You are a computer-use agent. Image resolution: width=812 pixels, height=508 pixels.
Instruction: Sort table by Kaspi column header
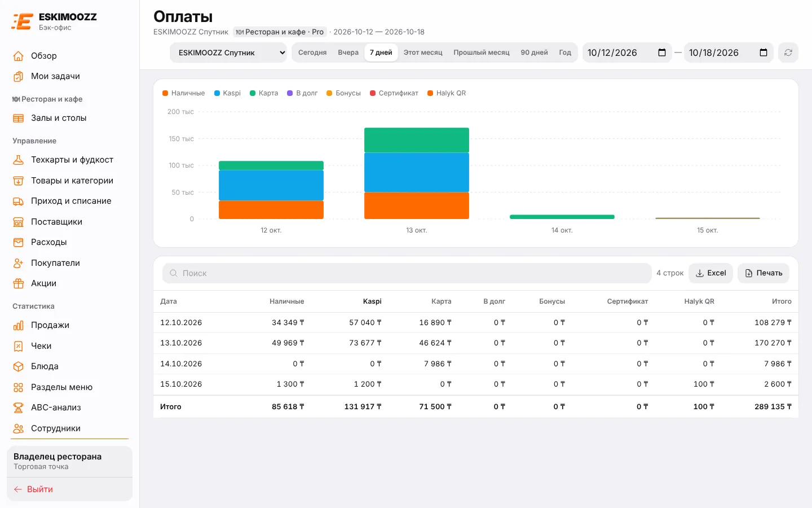(372, 301)
